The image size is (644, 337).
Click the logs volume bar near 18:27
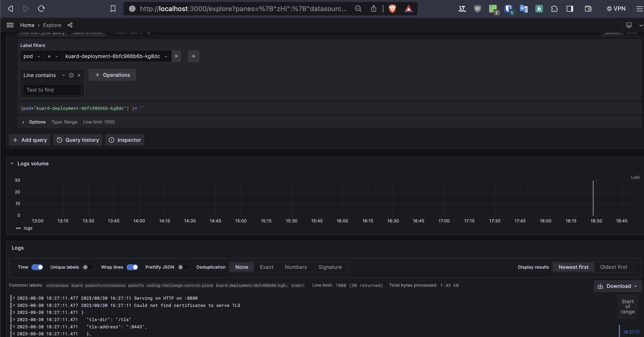coord(593,198)
